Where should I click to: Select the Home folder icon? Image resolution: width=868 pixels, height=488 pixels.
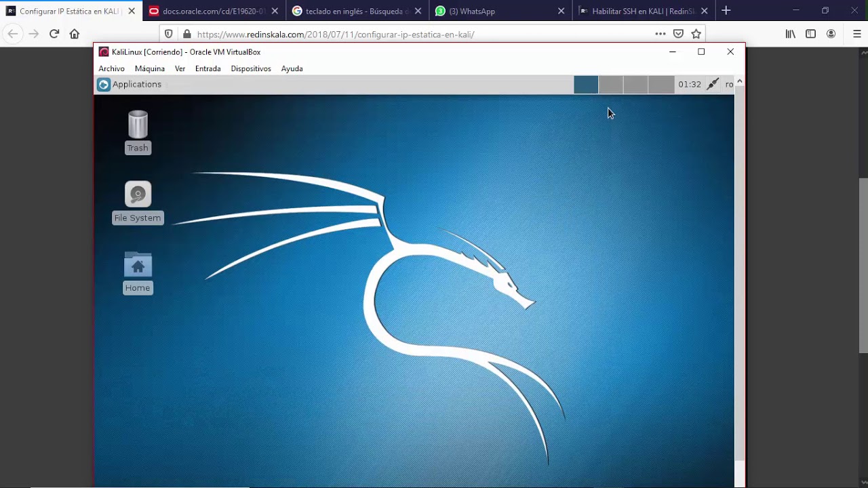(x=138, y=273)
